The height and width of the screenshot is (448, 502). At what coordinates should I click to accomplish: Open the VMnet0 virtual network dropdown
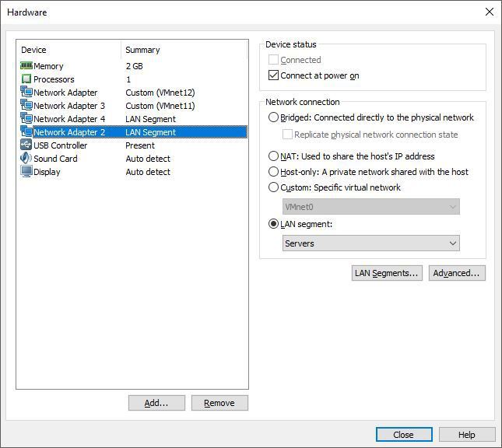(x=371, y=207)
